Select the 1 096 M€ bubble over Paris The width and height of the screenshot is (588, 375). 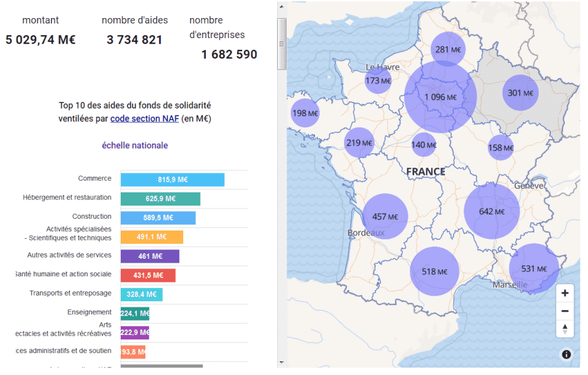(440, 97)
